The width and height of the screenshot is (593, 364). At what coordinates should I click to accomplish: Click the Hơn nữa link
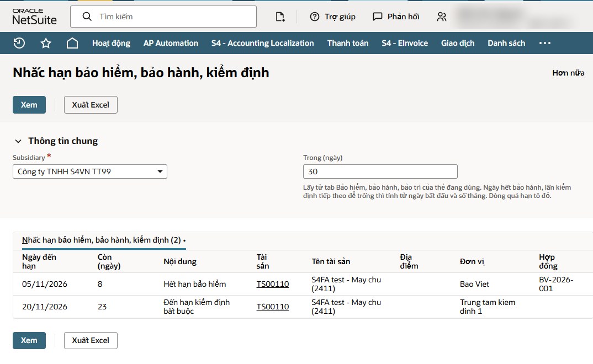[568, 73]
